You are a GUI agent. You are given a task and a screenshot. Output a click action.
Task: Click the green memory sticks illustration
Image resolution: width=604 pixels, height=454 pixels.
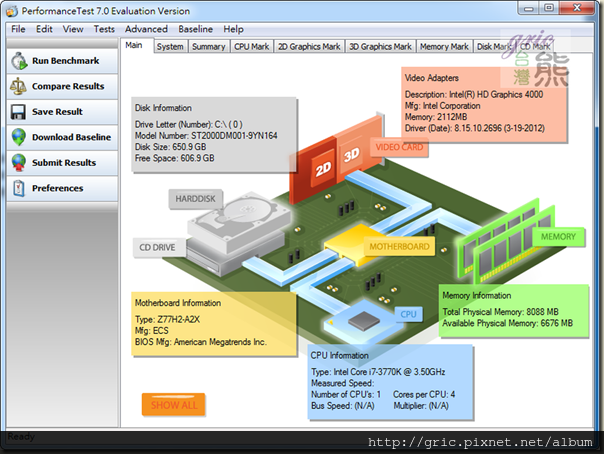(505, 241)
